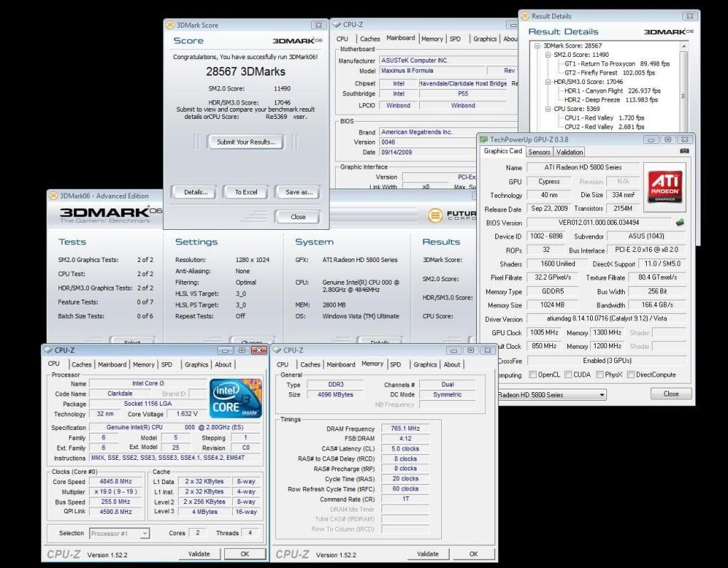
Task: Click title icon of CPU-Z processor window
Action: point(48,350)
